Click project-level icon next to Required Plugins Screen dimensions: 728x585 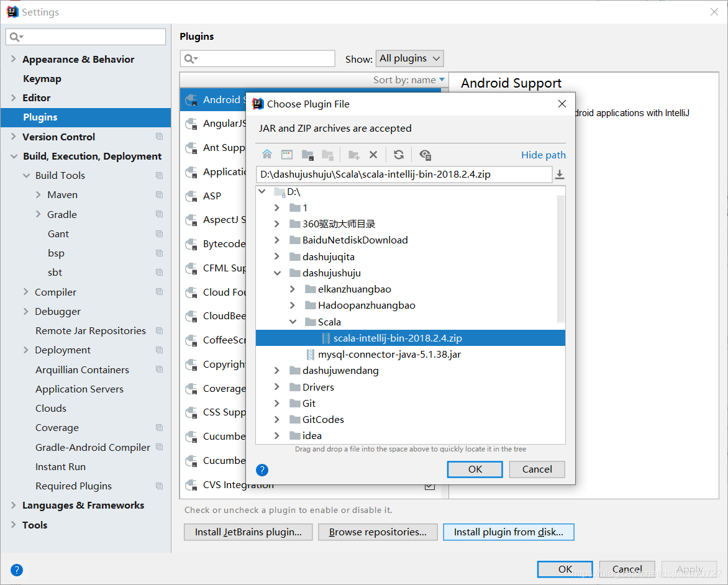159,486
